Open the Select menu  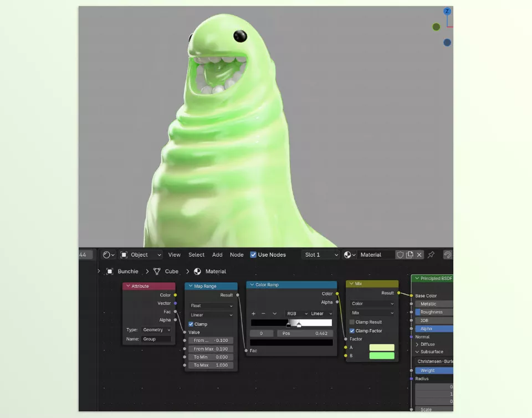pos(196,255)
